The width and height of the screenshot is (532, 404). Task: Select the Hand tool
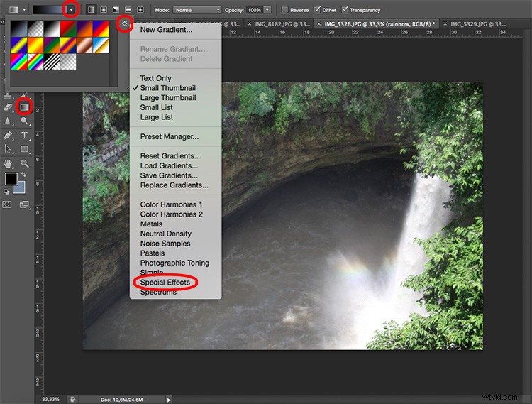pyautogui.click(x=8, y=163)
